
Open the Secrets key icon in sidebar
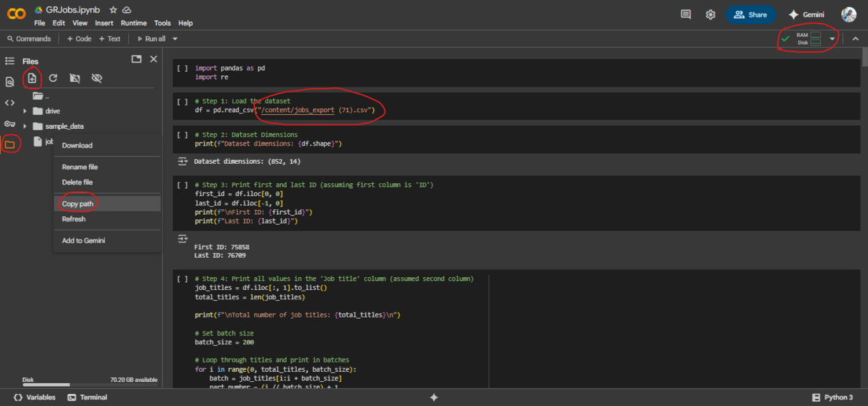pyautogui.click(x=9, y=124)
